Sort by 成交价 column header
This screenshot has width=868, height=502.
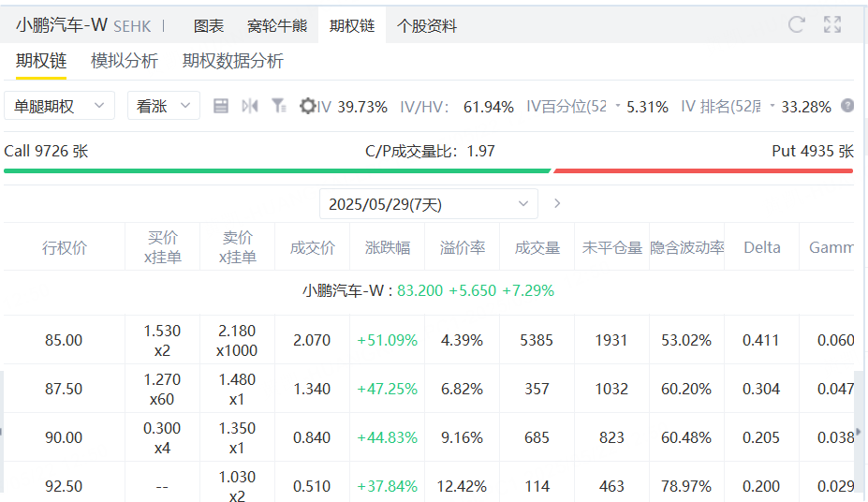click(x=312, y=247)
